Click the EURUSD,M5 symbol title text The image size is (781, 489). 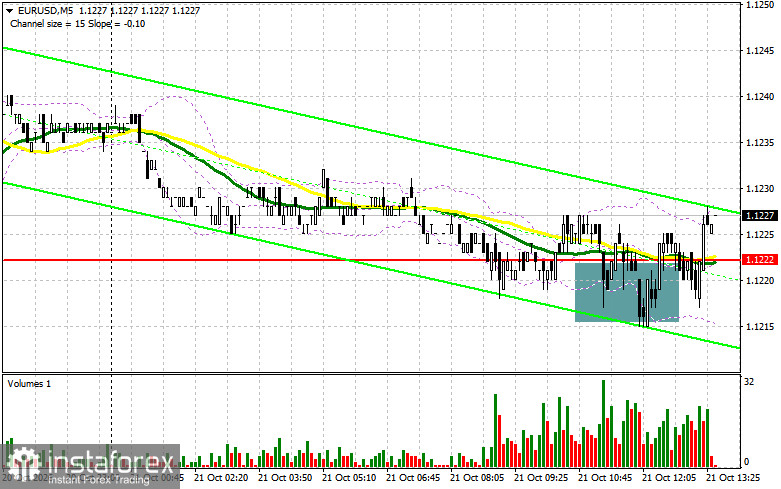click(x=46, y=10)
